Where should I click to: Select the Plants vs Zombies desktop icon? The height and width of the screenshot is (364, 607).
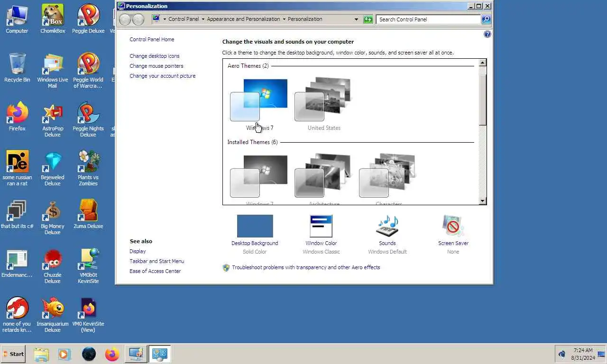click(x=88, y=168)
